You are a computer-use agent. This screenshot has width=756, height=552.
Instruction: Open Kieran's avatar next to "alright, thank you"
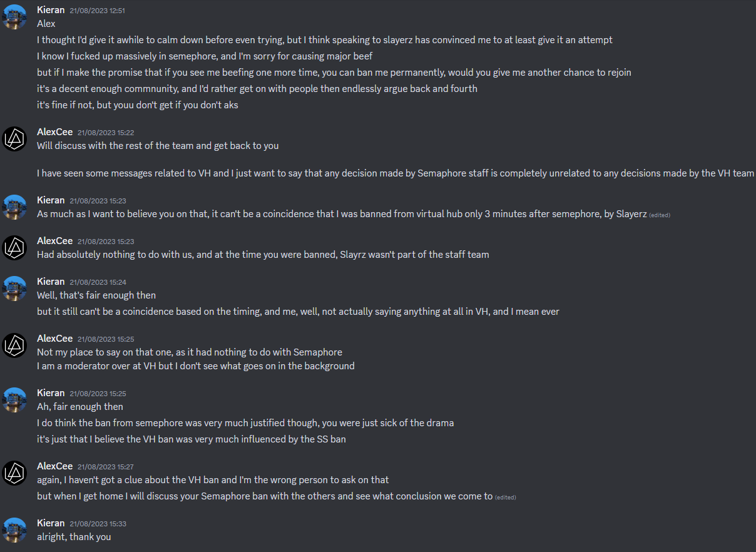[x=14, y=529]
